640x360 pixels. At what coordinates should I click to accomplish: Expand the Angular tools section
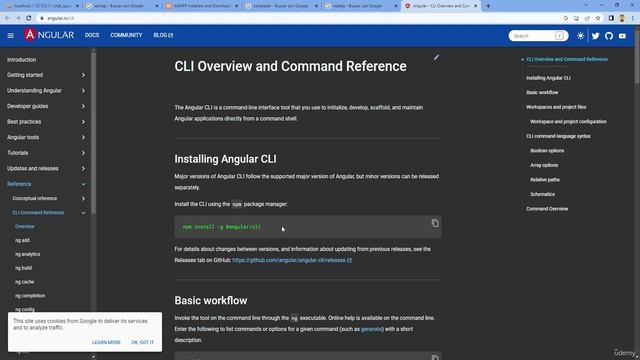[47, 137]
